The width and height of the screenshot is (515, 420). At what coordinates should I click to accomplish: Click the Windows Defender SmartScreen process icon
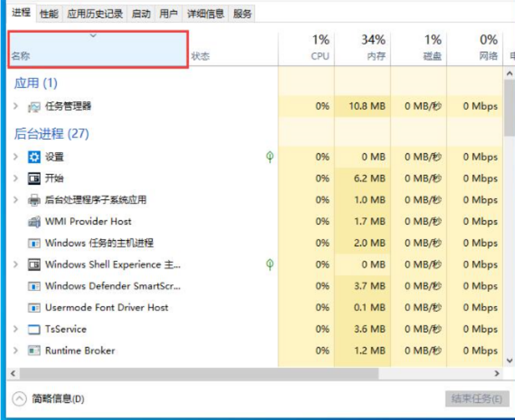point(34,286)
